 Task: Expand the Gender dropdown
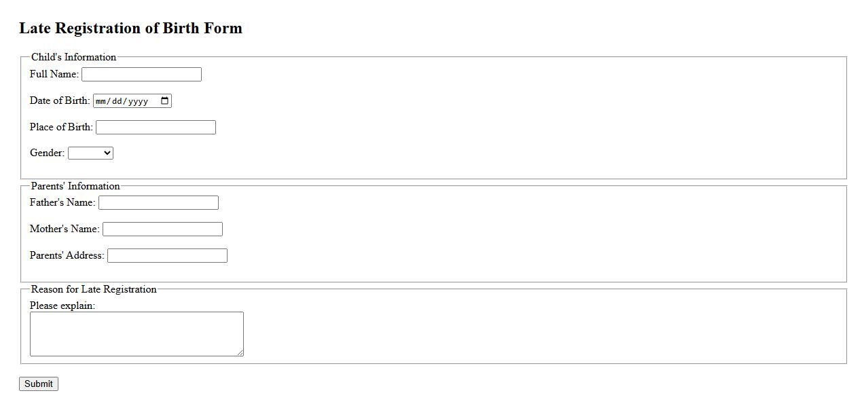tap(90, 153)
